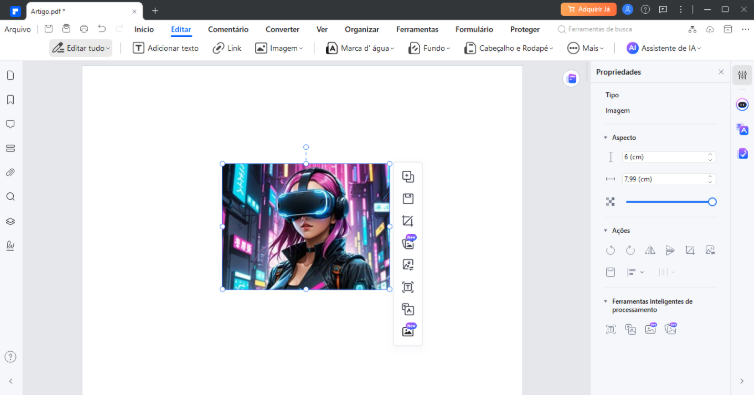This screenshot has height=395, width=754.
Task: Open the attachments paperclip sidebar icon
Action: pyautogui.click(x=10, y=172)
